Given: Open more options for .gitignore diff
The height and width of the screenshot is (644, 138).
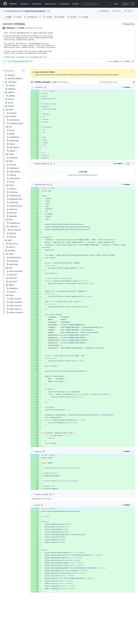Looking at the screenshot, I should coord(133,87).
